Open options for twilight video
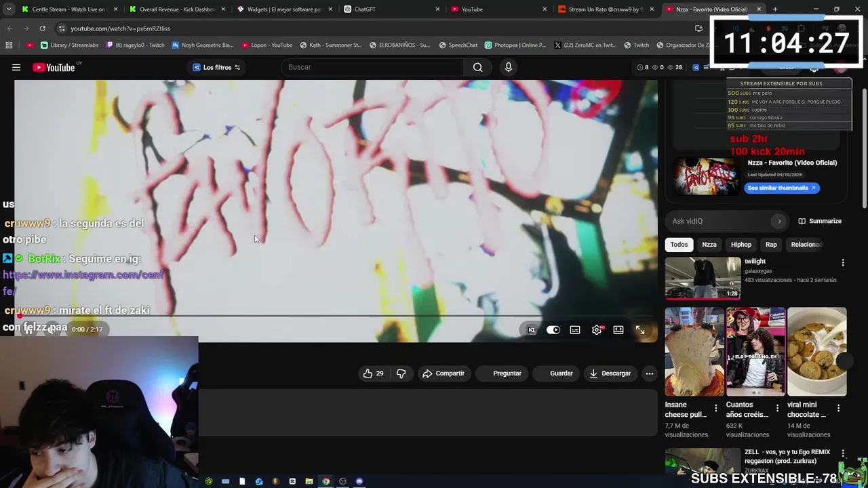This screenshot has height=488, width=868. [x=843, y=262]
